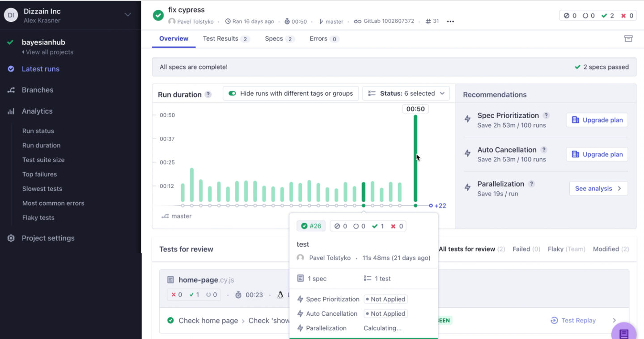Click the home-page spec file icon
Viewport: 644px width, 339px height.
pos(170,280)
